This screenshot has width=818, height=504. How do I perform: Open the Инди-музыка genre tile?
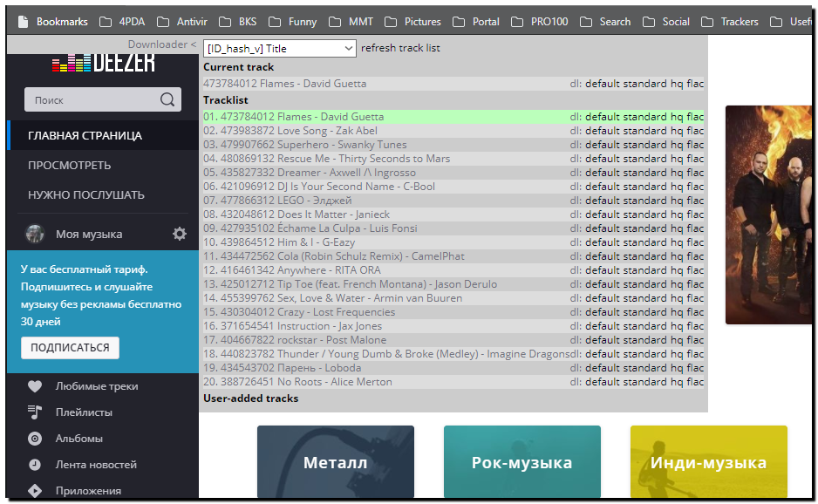708,462
